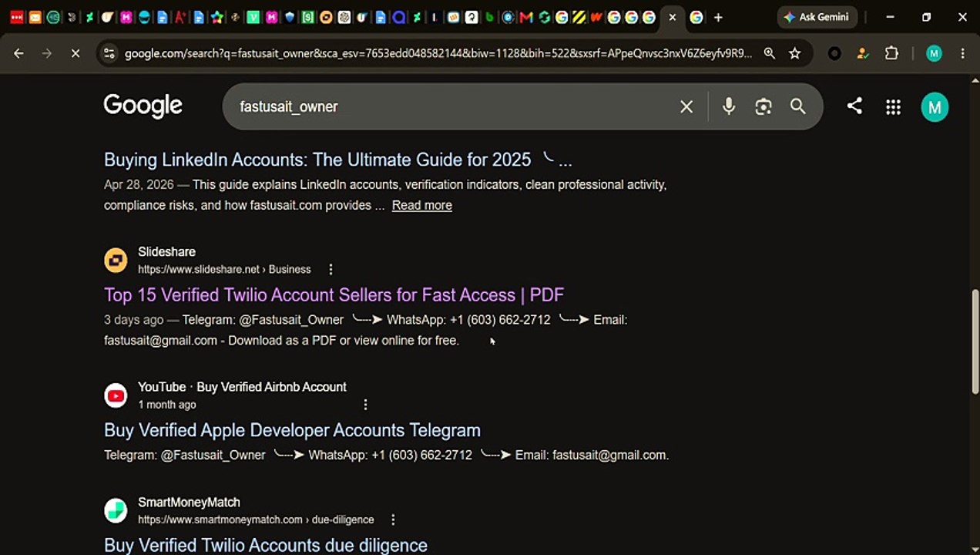The image size is (980, 555).
Task: Open more options for Slideshare result
Action: click(331, 269)
